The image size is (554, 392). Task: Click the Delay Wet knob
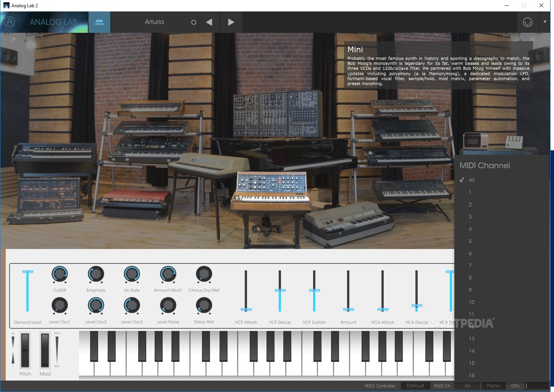(204, 306)
